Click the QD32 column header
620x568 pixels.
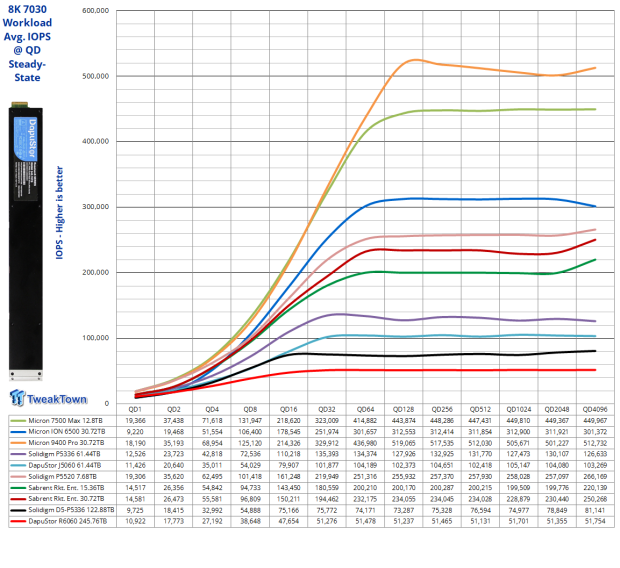(x=327, y=409)
